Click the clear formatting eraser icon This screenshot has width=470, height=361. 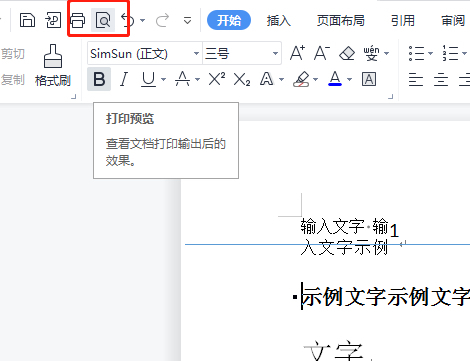(347, 53)
